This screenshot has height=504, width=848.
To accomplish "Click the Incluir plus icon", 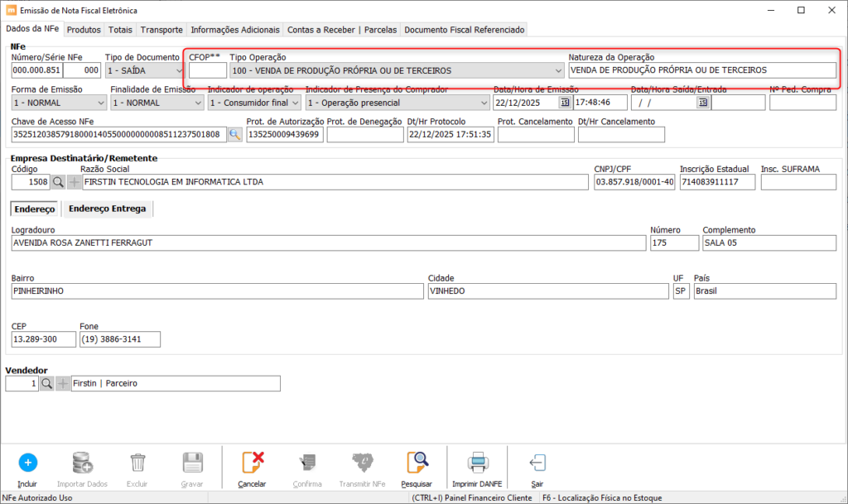I will [x=27, y=463].
